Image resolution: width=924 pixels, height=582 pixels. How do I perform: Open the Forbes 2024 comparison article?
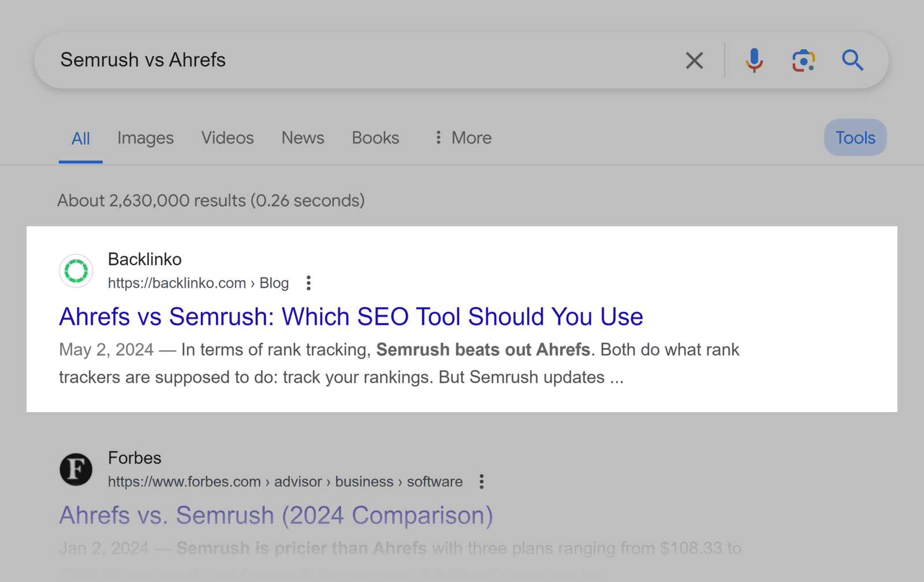point(276,515)
